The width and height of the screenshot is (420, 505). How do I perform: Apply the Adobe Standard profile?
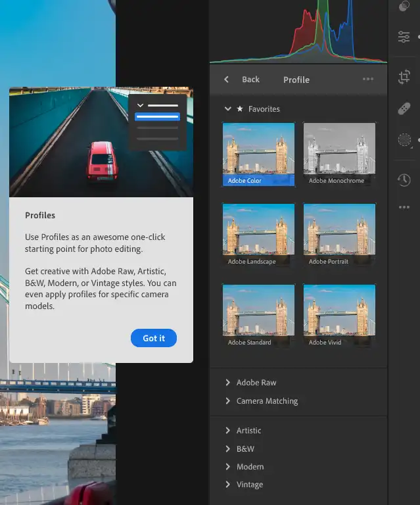tap(258, 316)
